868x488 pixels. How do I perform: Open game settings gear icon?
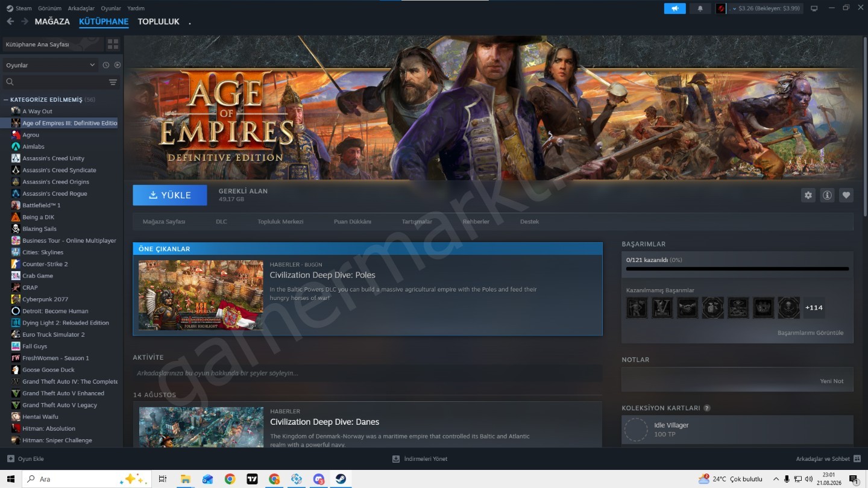pyautogui.click(x=808, y=195)
